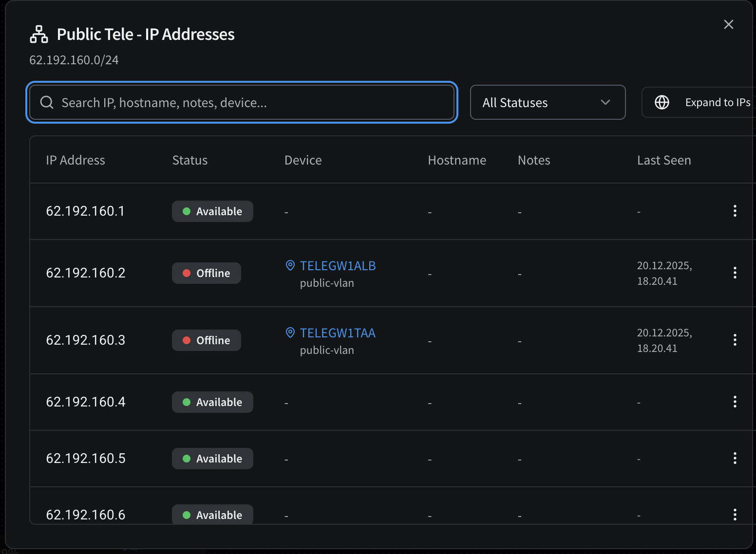Click the IP Address column header
756x554 pixels.
[x=76, y=160]
